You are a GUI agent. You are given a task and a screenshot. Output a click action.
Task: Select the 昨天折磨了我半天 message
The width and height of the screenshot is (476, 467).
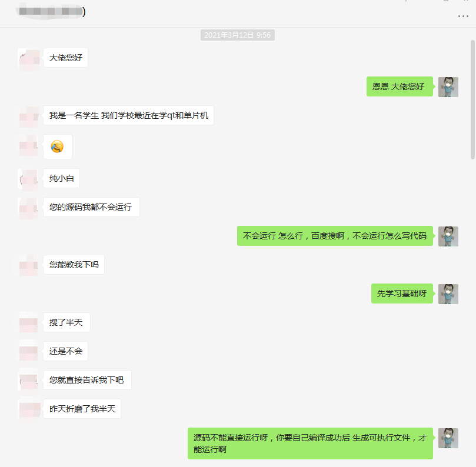(82, 409)
